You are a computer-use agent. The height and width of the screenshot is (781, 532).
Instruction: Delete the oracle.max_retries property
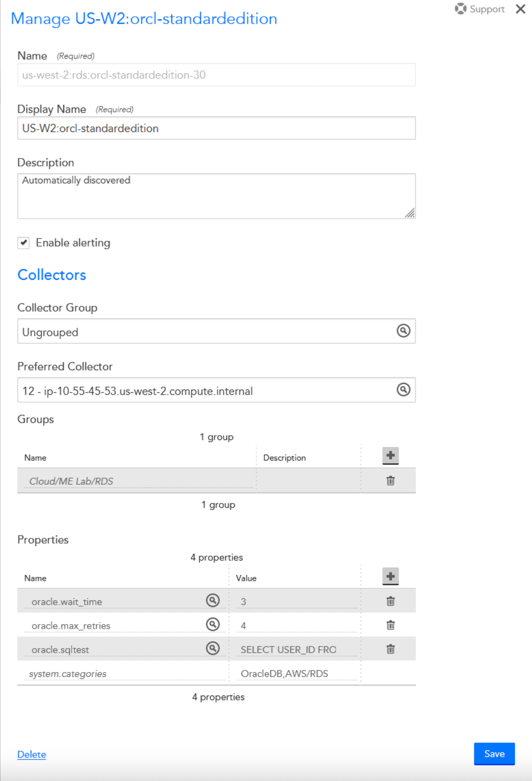click(390, 625)
